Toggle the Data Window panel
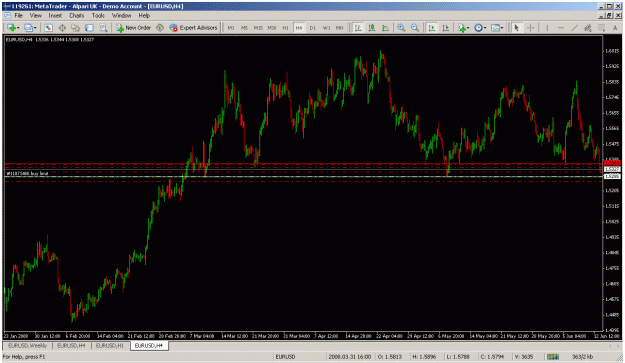Viewport: 625px width, 363px height. 62,27
